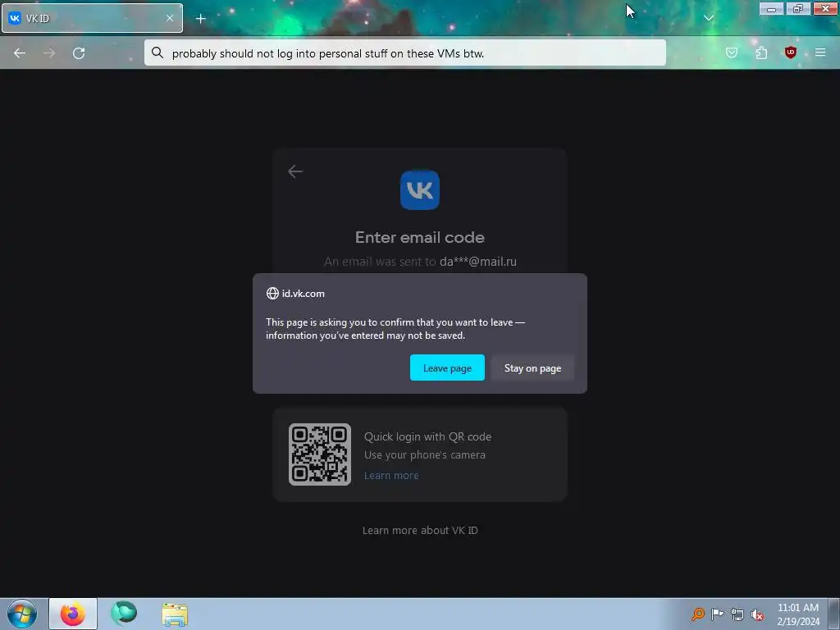Reload the current page
Image resolution: width=840 pixels, height=630 pixels.
tap(79, 53)
